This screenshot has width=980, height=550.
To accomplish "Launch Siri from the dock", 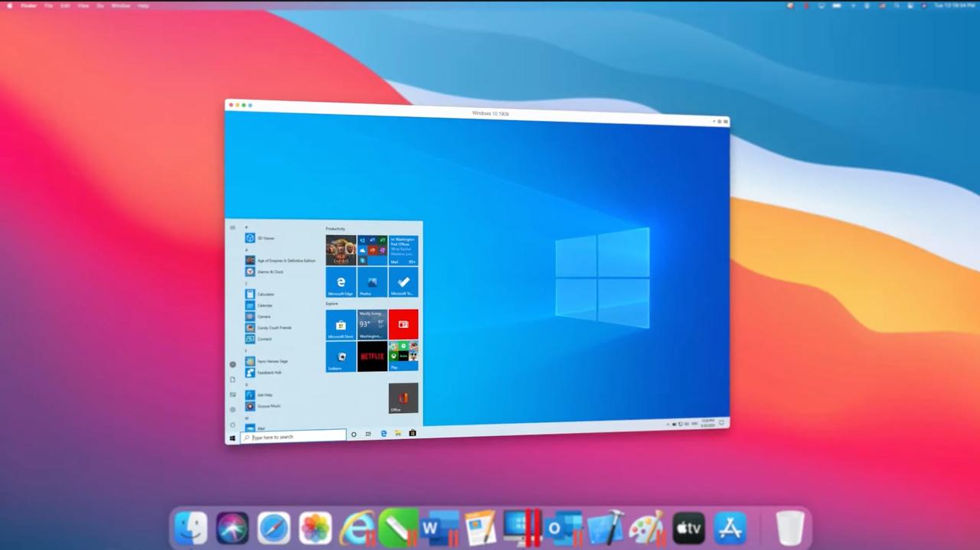I will 232,529.
